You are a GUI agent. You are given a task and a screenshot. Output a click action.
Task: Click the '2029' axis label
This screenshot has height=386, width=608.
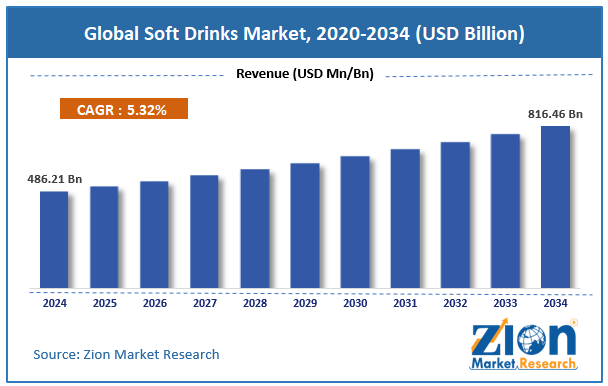tap(305, 303)
